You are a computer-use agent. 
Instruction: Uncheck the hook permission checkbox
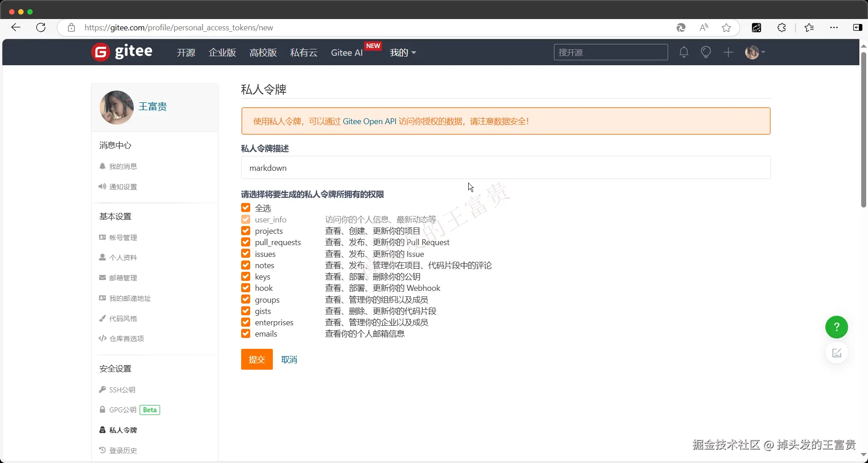pos(246,288)
